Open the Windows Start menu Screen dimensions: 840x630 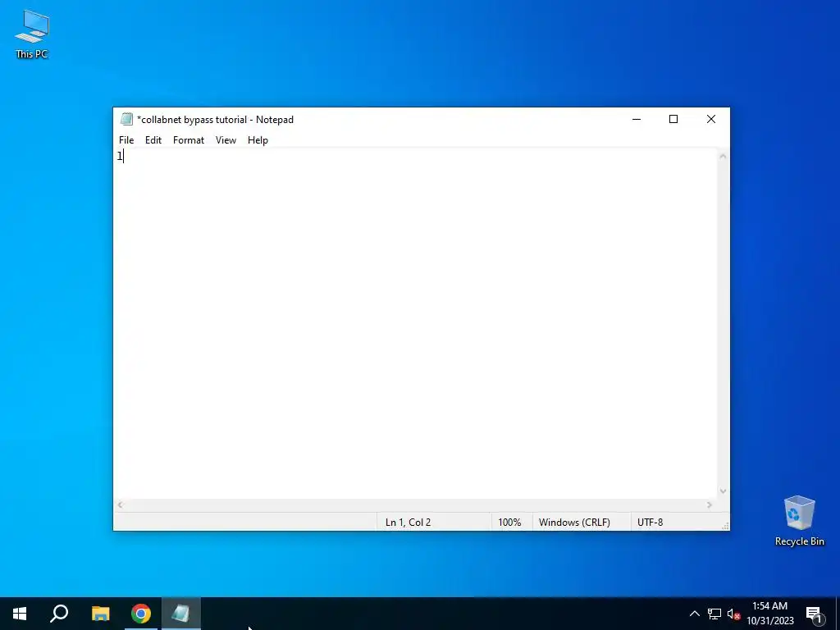(20, 614)
